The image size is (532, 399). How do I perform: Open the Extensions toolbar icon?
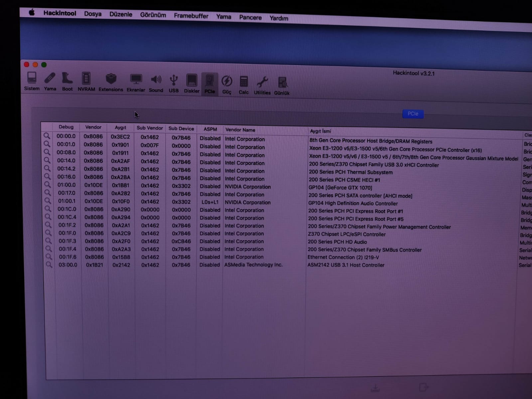click(111, 82)
